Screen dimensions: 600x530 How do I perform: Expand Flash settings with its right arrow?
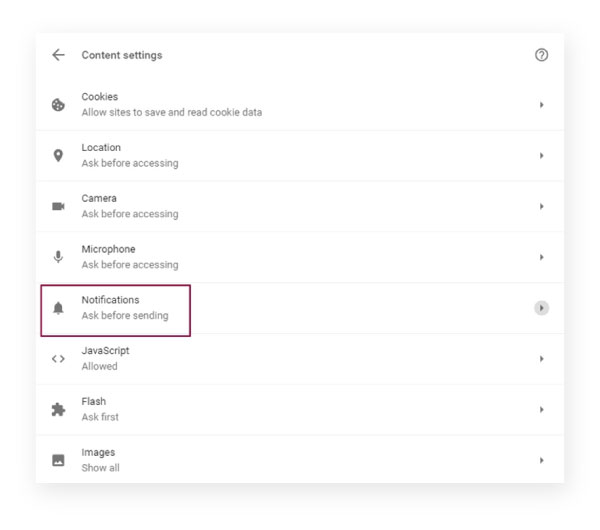click(541, 409)
